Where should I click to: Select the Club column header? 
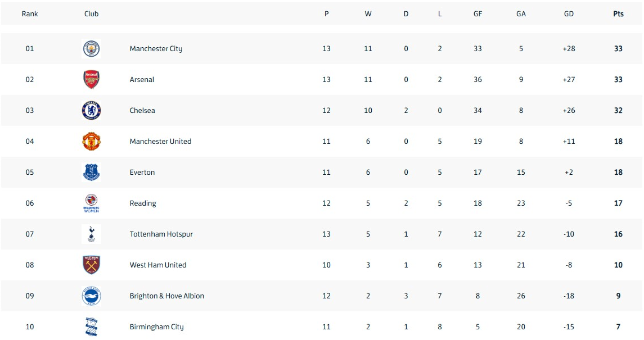[x=91, y=14]
